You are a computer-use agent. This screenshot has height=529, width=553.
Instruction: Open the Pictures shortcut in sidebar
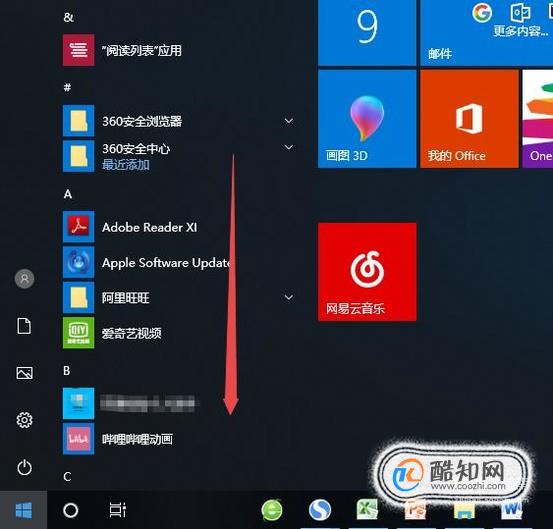[x=24, y=373]
